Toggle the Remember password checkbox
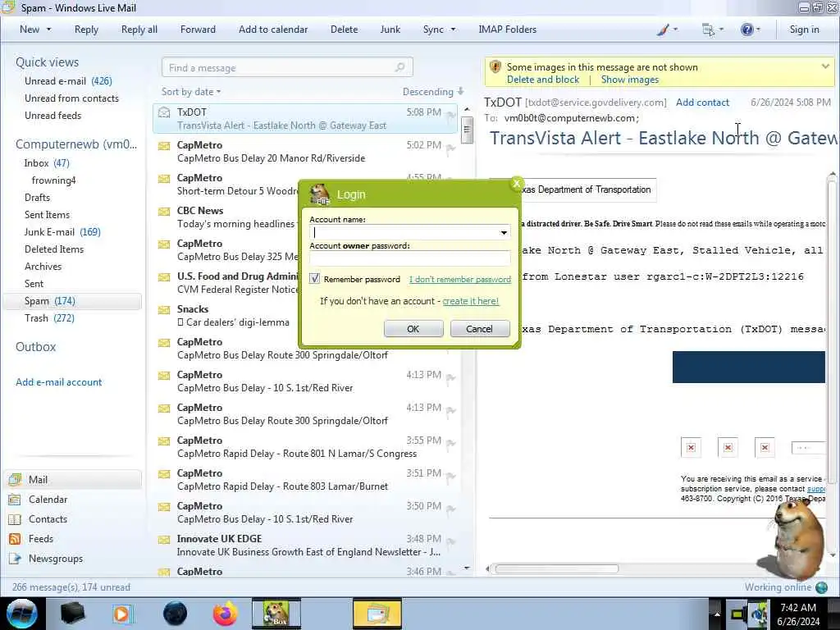 pos(314,279)
